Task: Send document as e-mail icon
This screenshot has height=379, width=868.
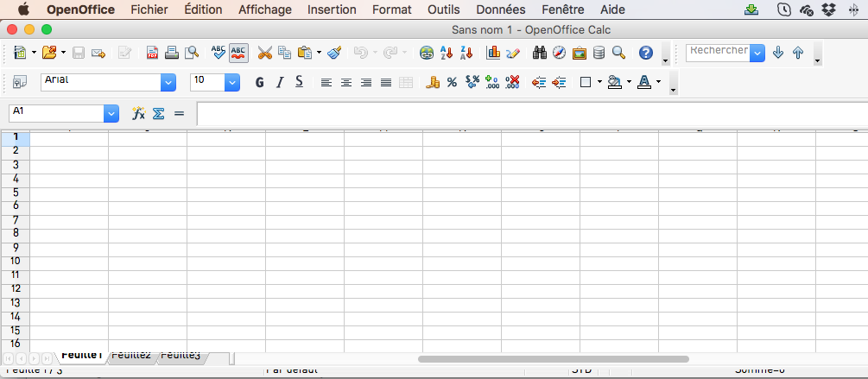Action: [98, 54]
